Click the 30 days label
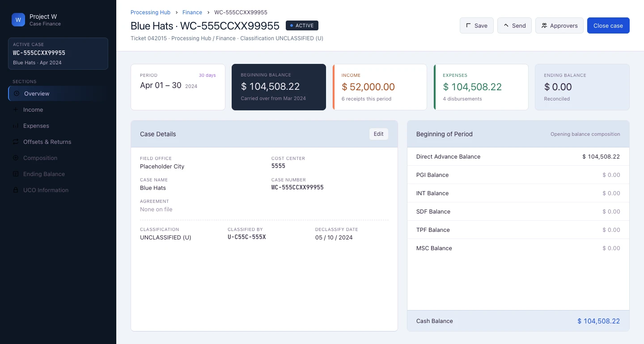Viewport: 644px width, 344px height. click(x=208, y=76)
